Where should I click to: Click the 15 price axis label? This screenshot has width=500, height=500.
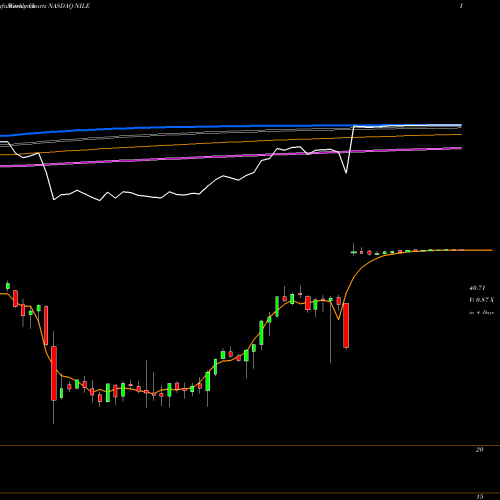480,496
